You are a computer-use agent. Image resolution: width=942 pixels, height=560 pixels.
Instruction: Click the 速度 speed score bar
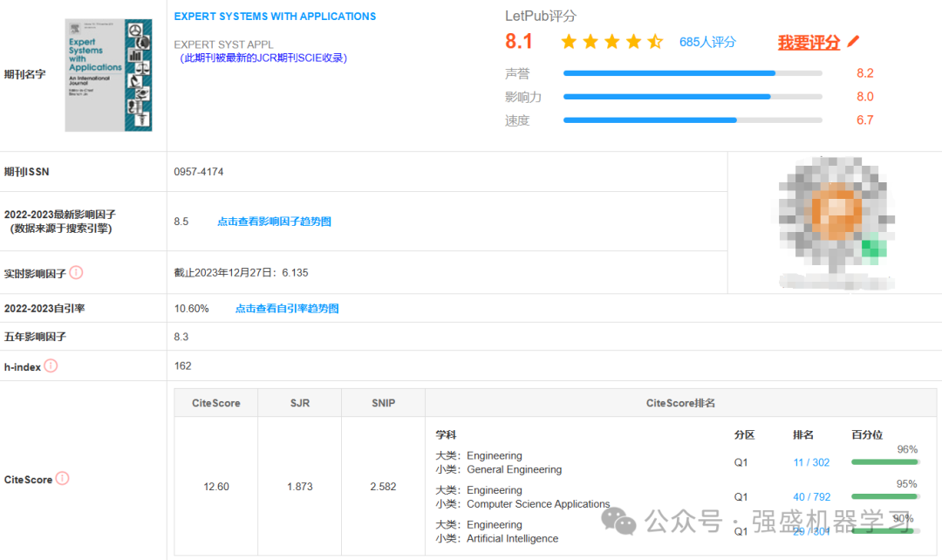693,120
